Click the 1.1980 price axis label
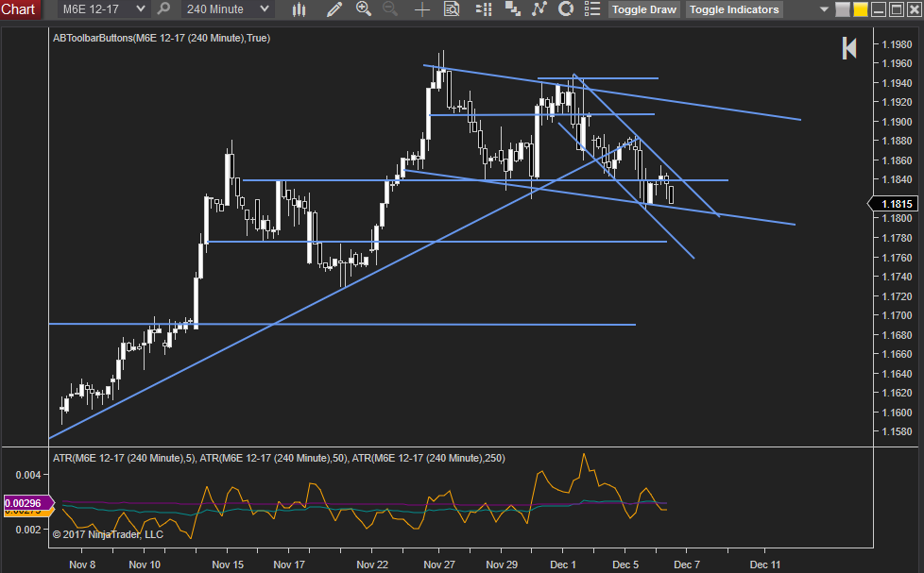The width and height of the screenshot is (924, 573). point(897,44)
